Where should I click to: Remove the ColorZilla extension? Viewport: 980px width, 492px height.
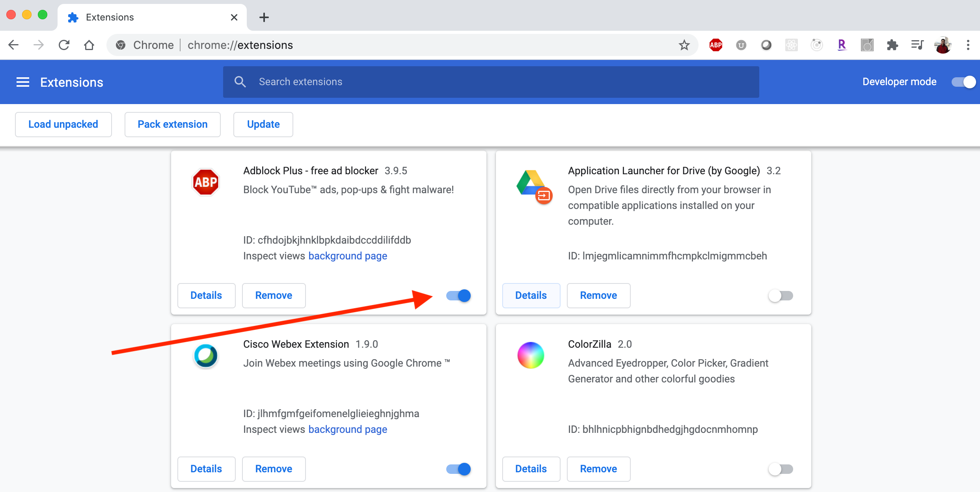(x=598, y=469)
